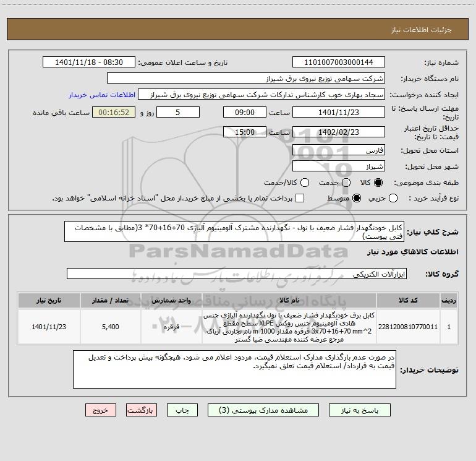Toggle the Islamic treasury payment checkbox

tap(300, 198)
